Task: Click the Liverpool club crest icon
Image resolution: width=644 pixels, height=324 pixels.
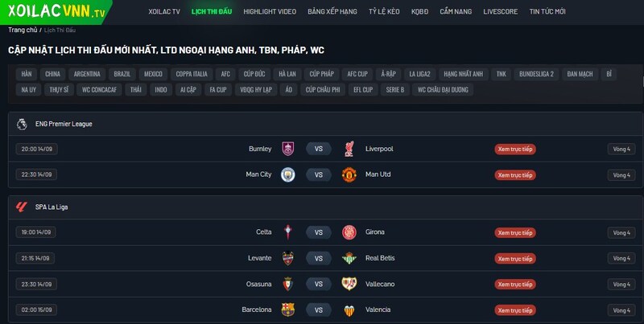Action: coord(349,149)
